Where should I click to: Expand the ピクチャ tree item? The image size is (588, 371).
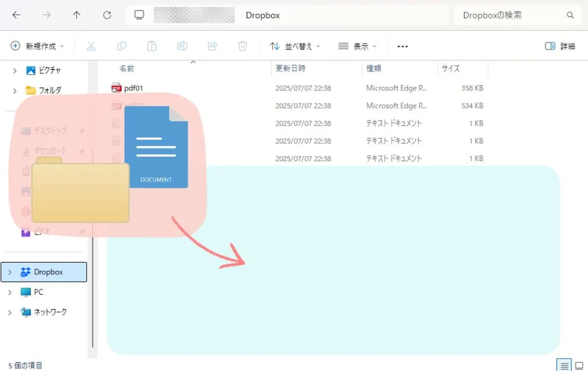point(15,70)
